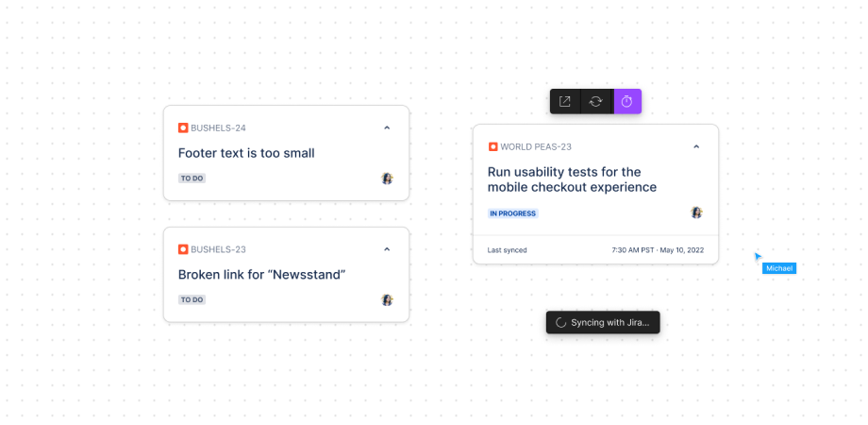This screenshot has height=425, width=868.
Task: Click the Jira icon beside BUSHELS-23
Action: [183, 249]
